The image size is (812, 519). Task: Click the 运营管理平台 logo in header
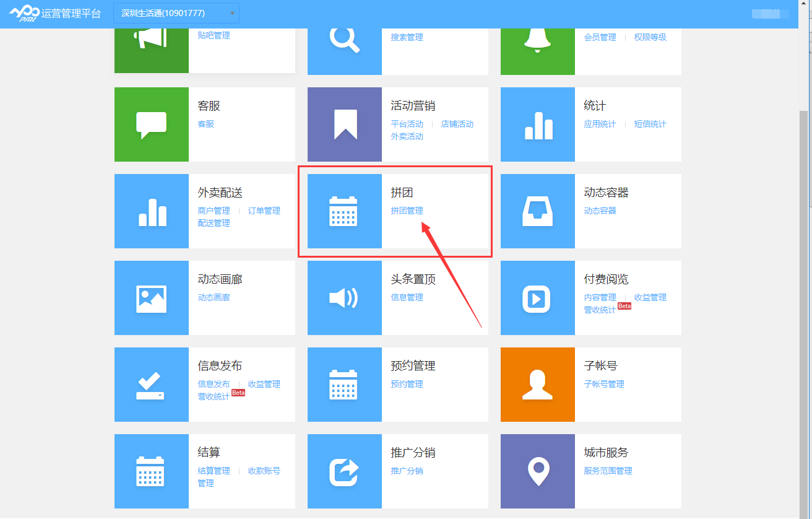54,13
